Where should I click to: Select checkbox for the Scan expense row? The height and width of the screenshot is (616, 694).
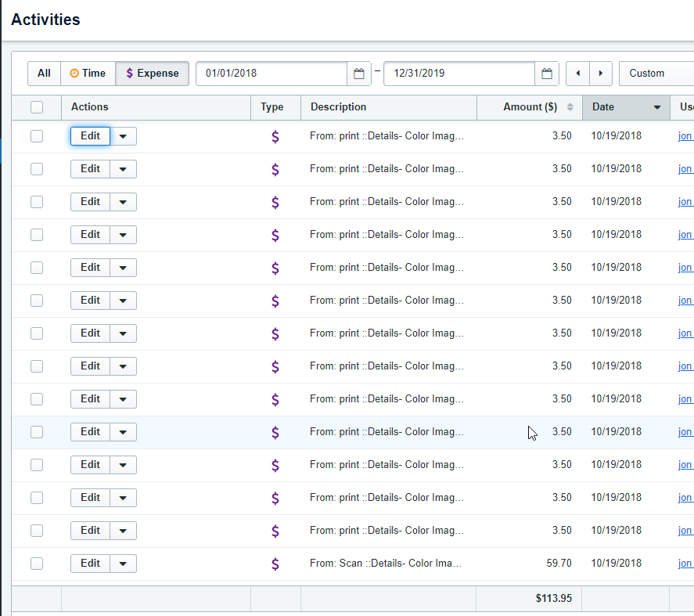coord(37,564)
